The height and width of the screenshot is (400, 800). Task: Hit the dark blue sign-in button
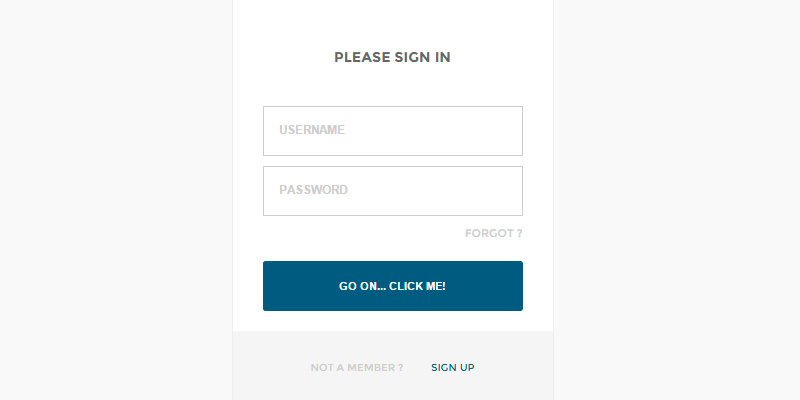tap(392, 286)
